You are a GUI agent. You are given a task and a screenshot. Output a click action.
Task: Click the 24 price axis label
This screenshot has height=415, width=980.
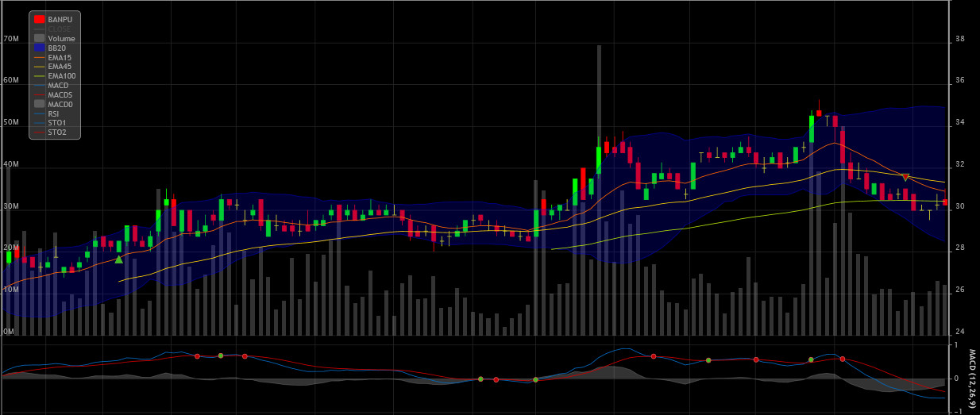click(959, 332)
